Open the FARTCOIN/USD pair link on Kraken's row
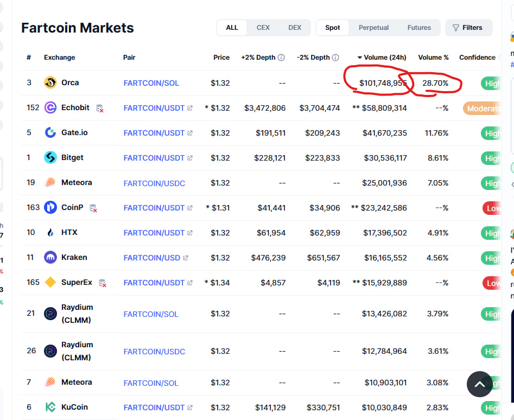The height and width of the screenshot is (420, 514). (153, 258)
